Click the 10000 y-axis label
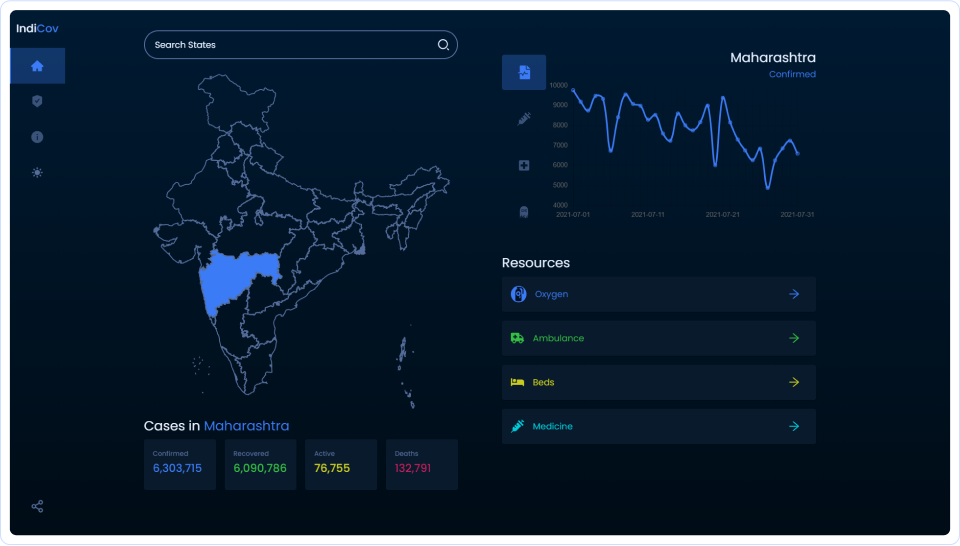 [x=558, y=85]
